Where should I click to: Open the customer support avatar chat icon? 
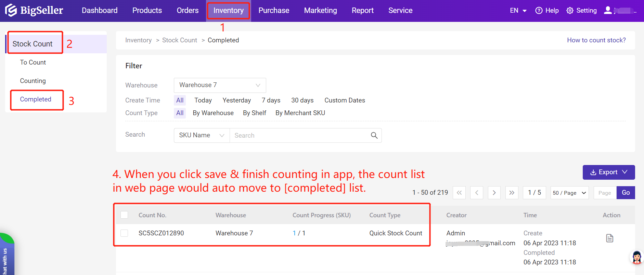[x=637, y=258]
